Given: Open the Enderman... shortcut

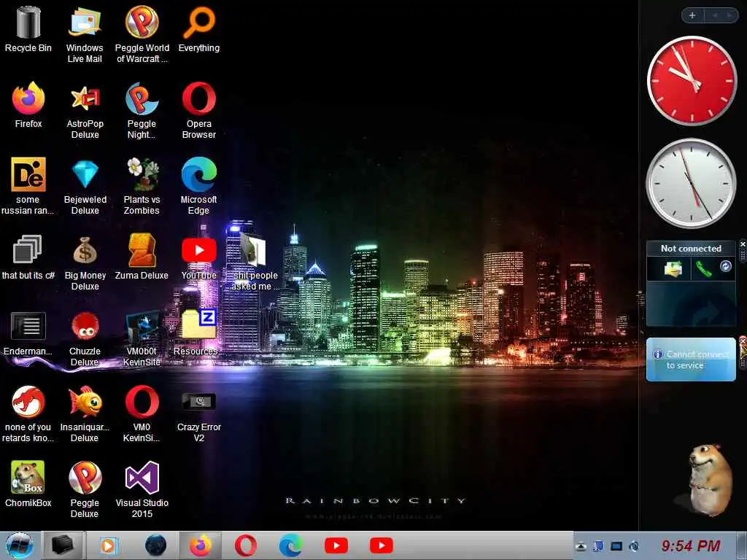Looking at the screenshot, I should [28, 332].
